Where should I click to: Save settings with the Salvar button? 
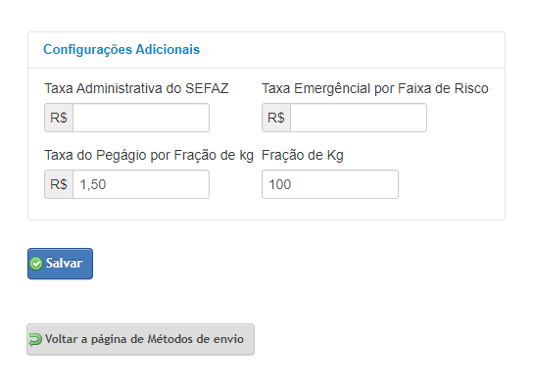[x=60, y=264]
